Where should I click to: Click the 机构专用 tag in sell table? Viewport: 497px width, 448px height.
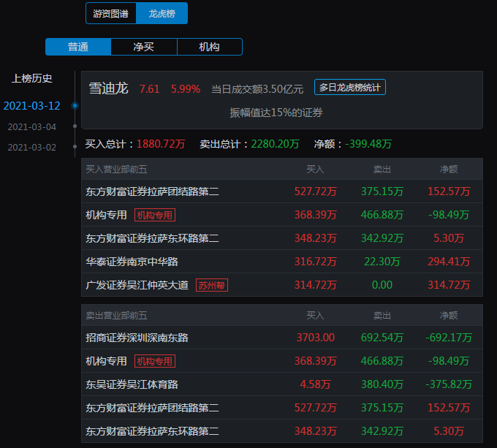(155, 361)
